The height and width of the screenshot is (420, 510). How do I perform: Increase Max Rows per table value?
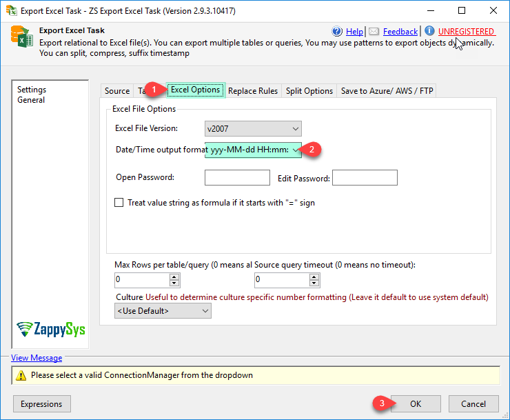coord(174,277)
